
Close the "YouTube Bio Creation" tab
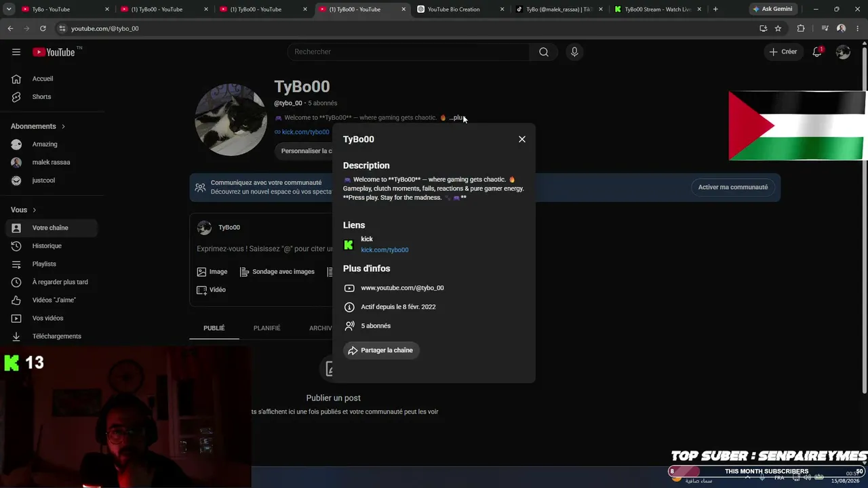pos(502,9)
